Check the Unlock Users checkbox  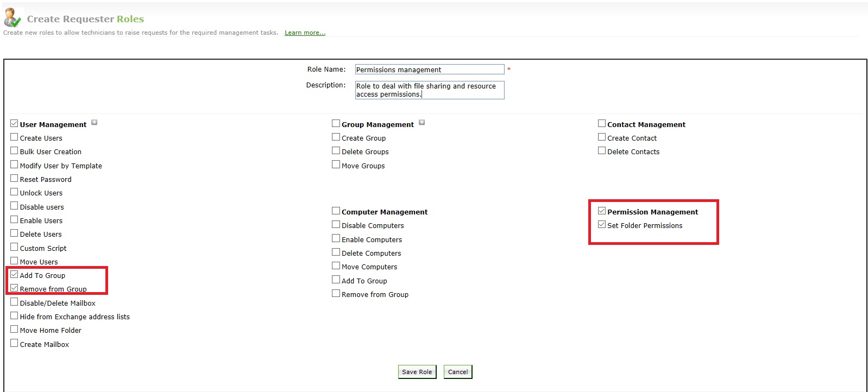click(x=14, y=192)
